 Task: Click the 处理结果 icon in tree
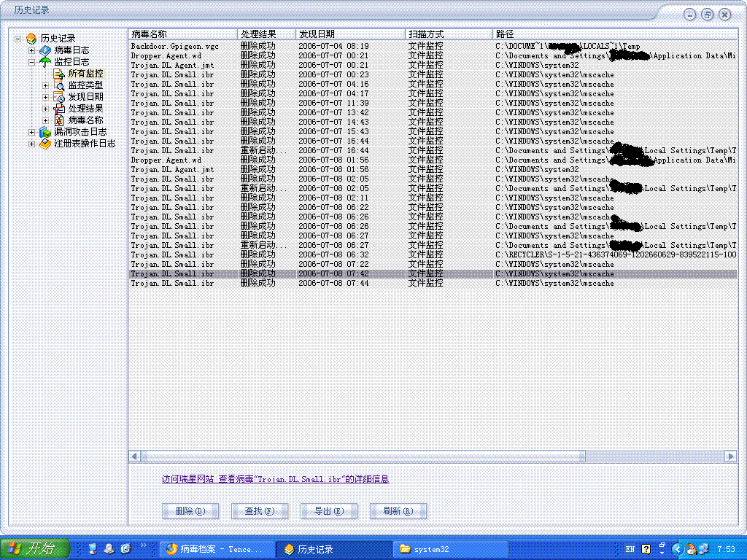pyautogui.click(x=59, y=109)
